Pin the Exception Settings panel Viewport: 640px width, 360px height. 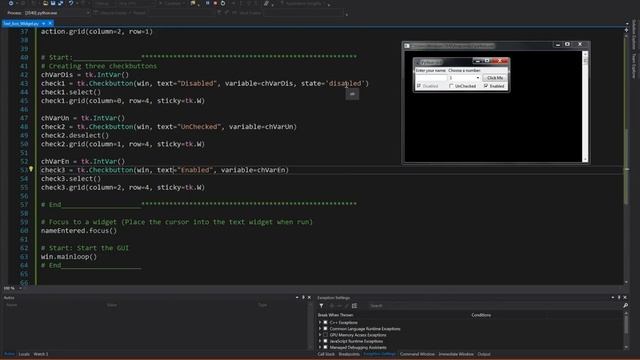coord(619,298)
